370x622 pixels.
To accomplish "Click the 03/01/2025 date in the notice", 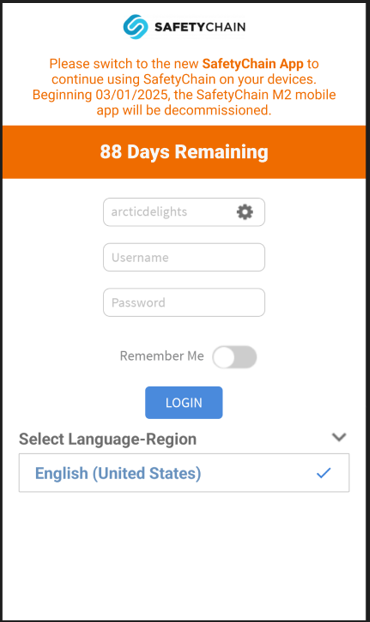I will point(132,94).
